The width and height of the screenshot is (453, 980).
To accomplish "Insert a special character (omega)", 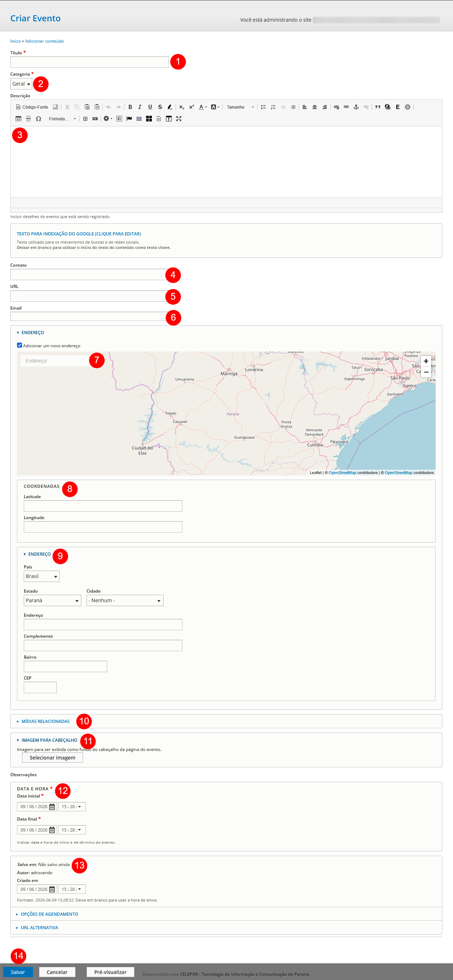I will pos(38,119).
